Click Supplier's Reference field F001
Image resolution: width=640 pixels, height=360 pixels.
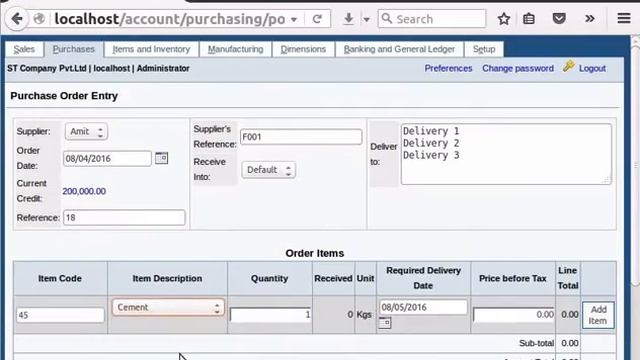[301, 137]
